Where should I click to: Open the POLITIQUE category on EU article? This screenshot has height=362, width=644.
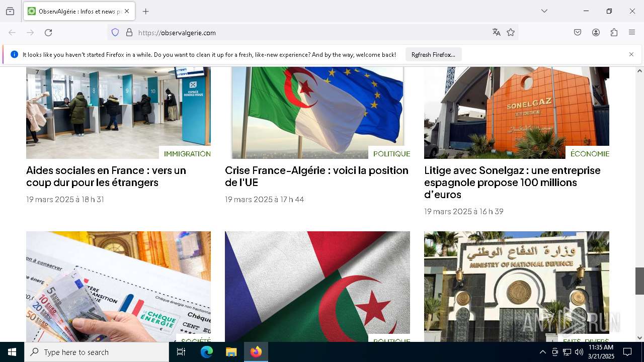click(391, 154)
